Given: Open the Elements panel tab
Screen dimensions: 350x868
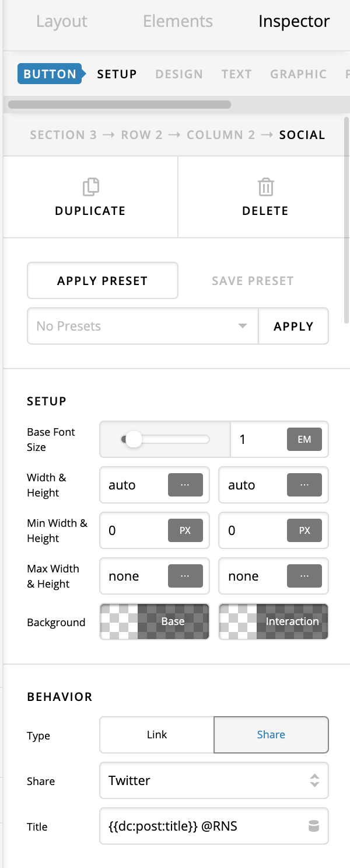Looking at the screenshot, I should [178, 22].
